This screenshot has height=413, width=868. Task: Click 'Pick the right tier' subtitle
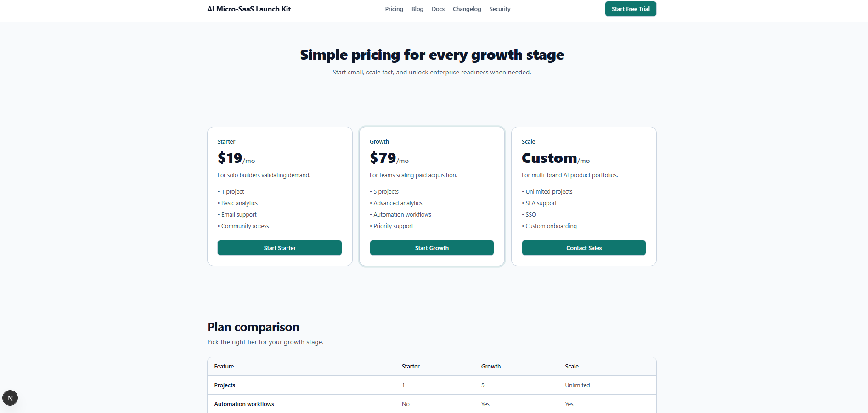tap(265, 342)
